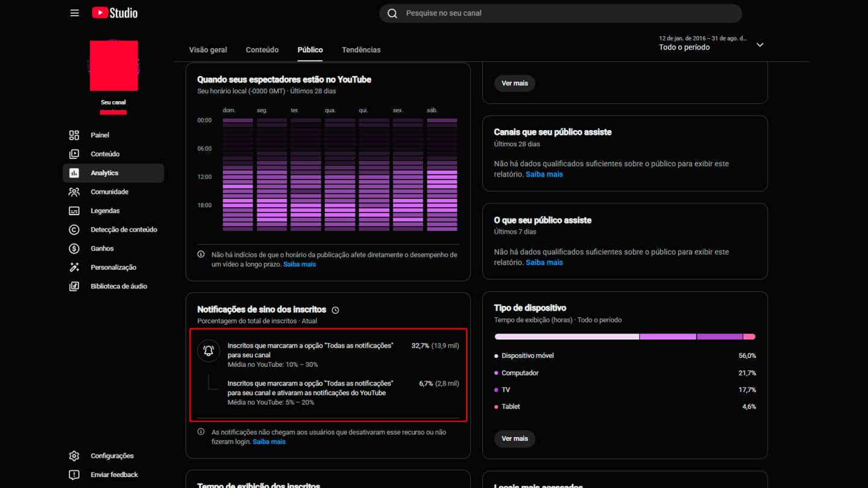Viewport: 868px width, 488px height.
Task: Click in Pesquise no seu canal search field
Action: 561,13
